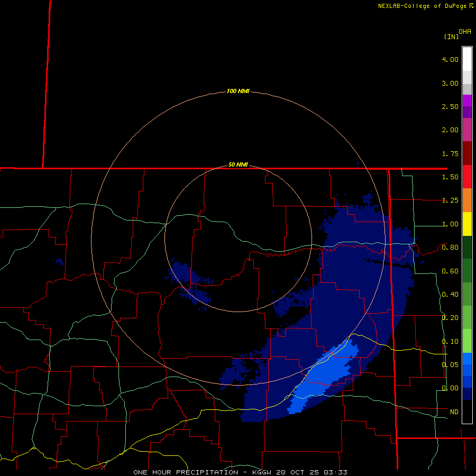Click the One Hour Precipitation KGGW timestamp caption
Viewport: 476px width, 476px height.
tap(240, 472)
